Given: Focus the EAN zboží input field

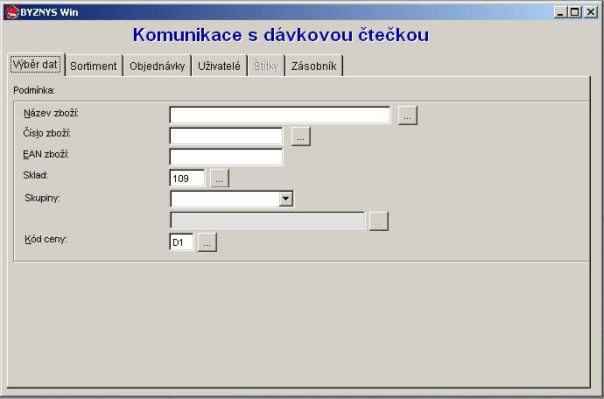Looking at the screenshot, I should [x=226, y=157].
